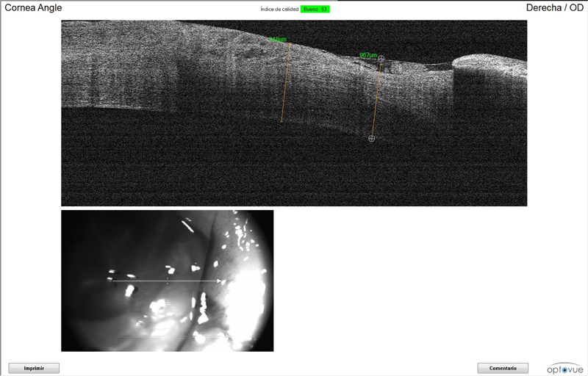588x376 pixels.
Task: Click the bright raised tissue in OCT scan
Action: point(485,66)
